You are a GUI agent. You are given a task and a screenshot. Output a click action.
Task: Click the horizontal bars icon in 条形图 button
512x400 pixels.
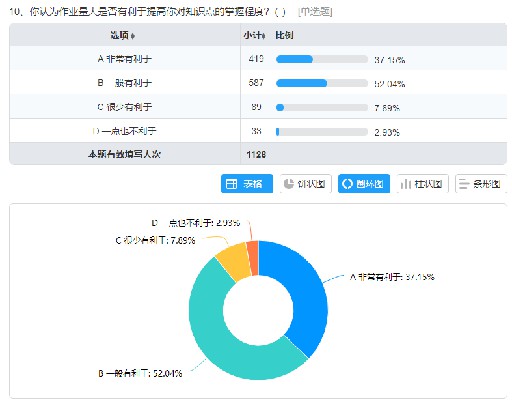(464, 184)
